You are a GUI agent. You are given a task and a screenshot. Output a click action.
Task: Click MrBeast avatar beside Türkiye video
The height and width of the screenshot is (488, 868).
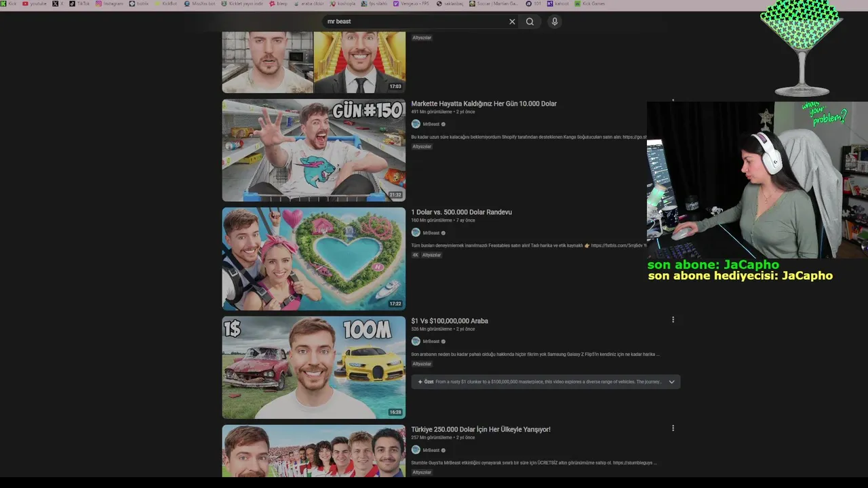416,450
